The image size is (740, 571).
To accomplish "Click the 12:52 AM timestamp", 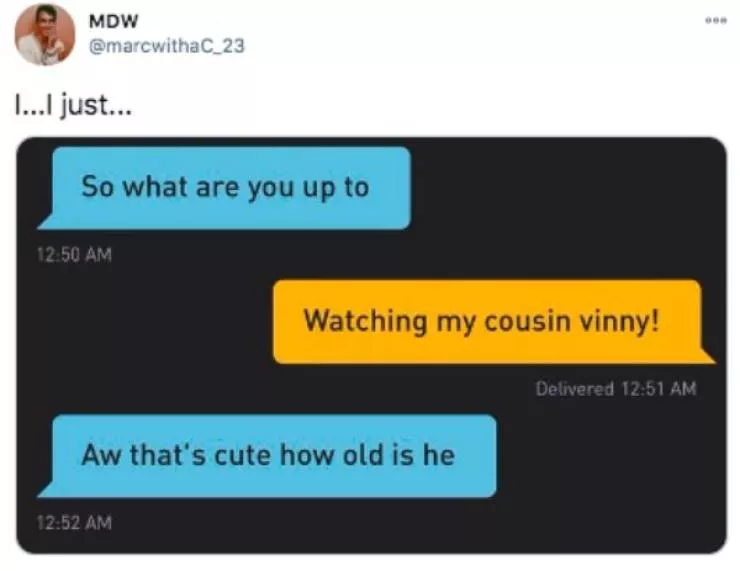I will (x=75, y=523).
